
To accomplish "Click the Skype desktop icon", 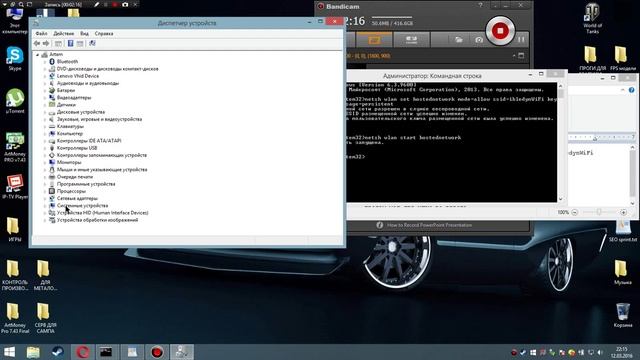I will point(15,58).
